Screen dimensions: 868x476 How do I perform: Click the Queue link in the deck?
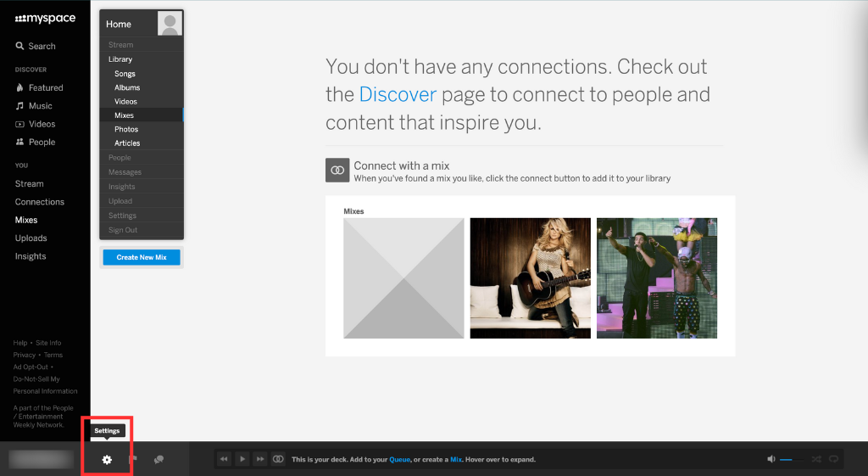pyautogui.click(x=400, y=459)
